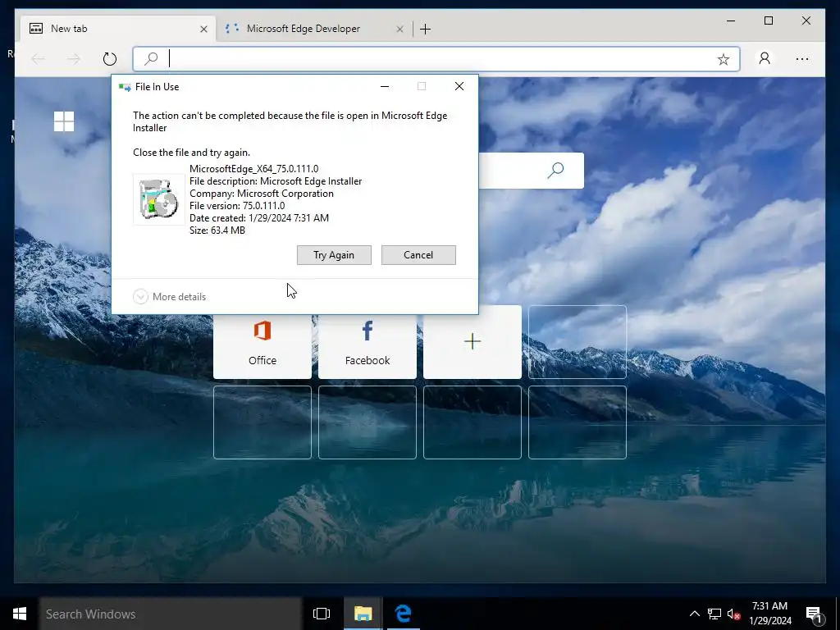Open the Action Center notifications icon
This screenshot has height=630, width=840.
(815, 614)
